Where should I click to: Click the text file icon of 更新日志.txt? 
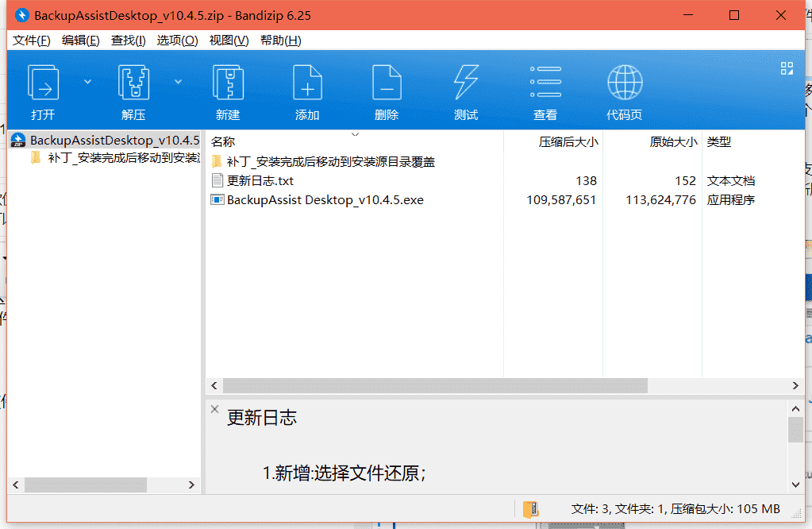[x=217, y=180]
